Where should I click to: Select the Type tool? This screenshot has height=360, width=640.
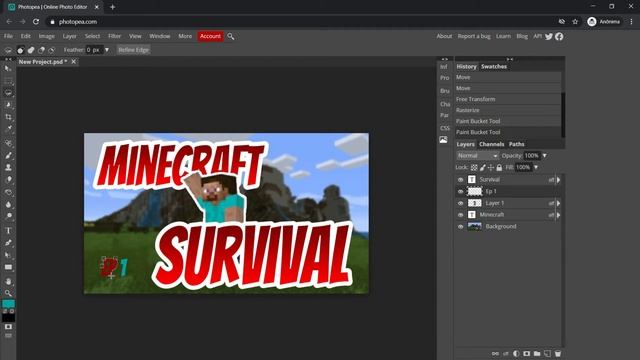pos(8,231)
